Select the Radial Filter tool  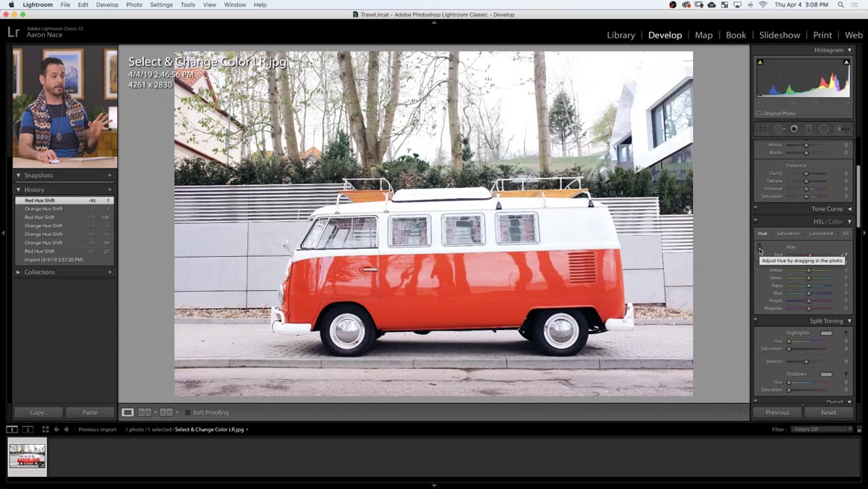pos(824,129)
